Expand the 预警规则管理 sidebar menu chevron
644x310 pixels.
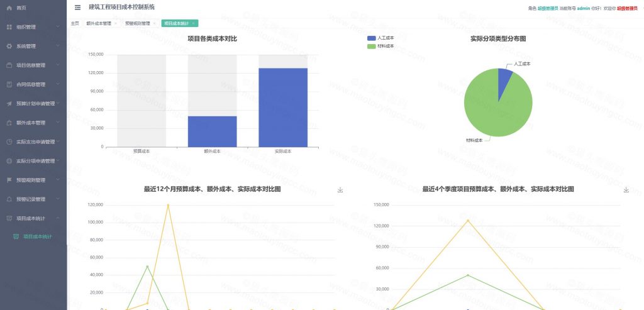(x=58, y=180)
